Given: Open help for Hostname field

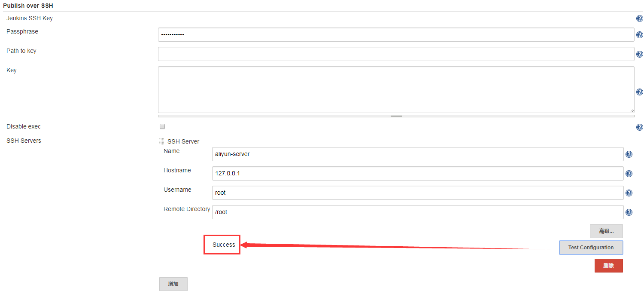Looking at the screenshot, I should pos(629,174).
